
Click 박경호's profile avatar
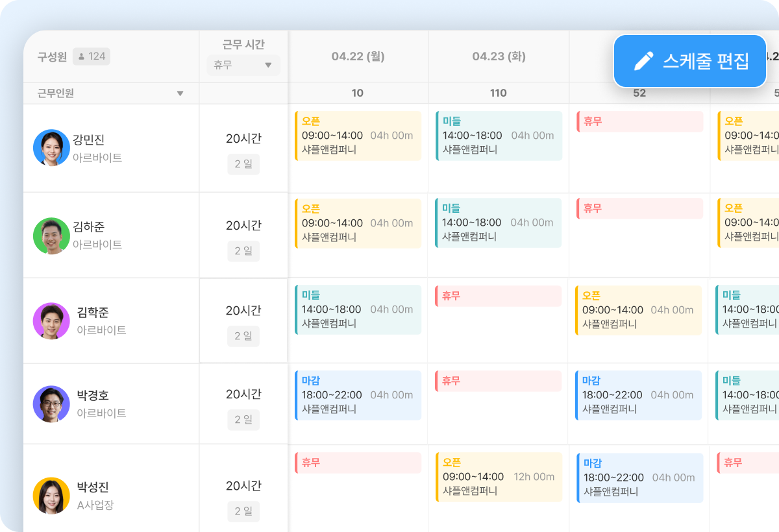[51, 404]
